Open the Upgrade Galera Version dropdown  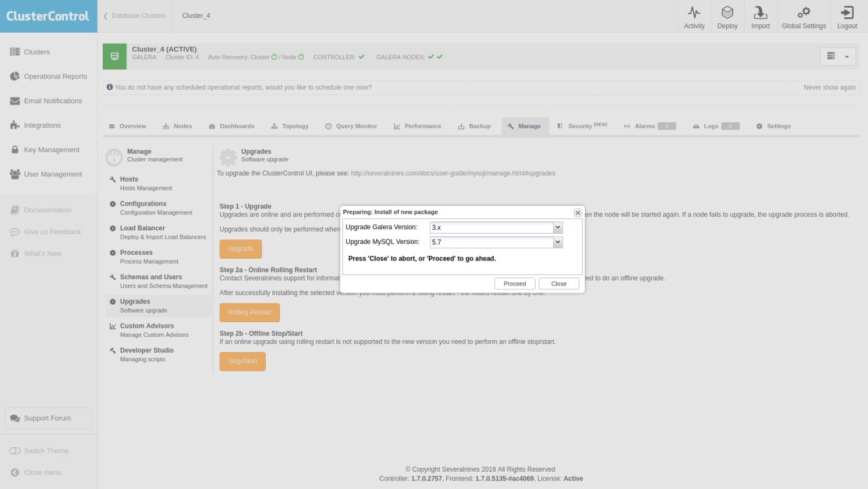[x=557, y=227]
